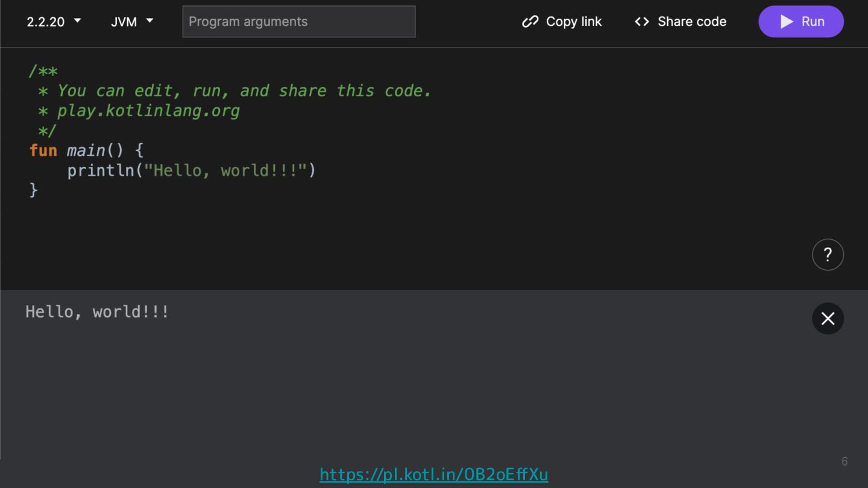Screen dimensions: 868x488
Task: Click the chain link icon beside Copy link
Action: coord(530,22)
